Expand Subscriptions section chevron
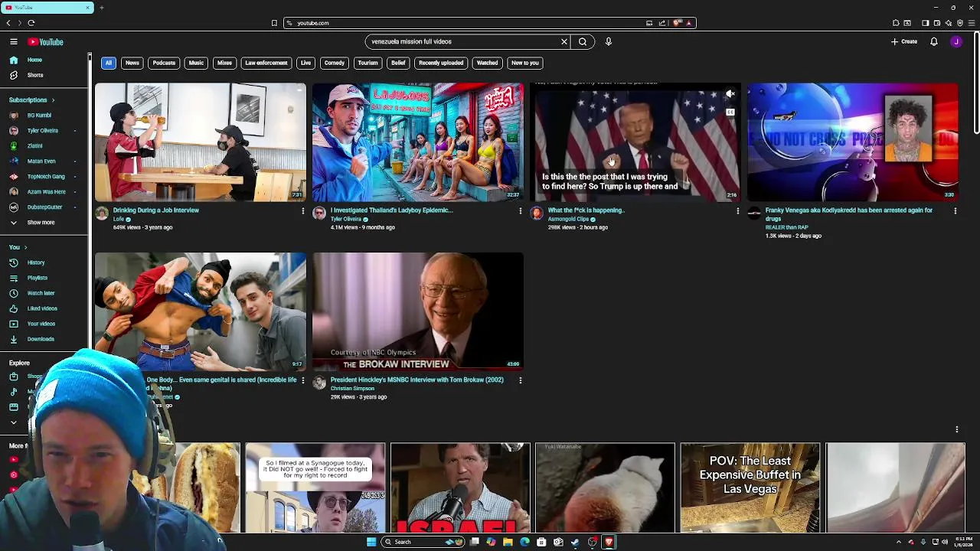This screenshot has height=551, width=980. click(x=53, y=100)
